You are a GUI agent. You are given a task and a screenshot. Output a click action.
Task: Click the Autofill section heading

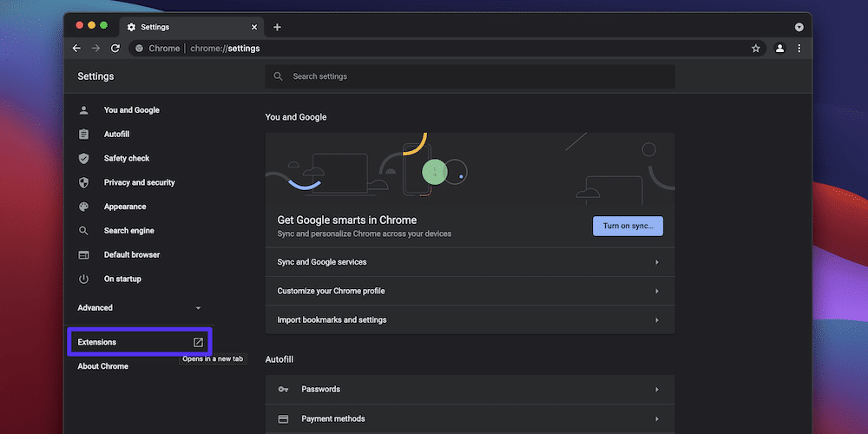point(279,359)
